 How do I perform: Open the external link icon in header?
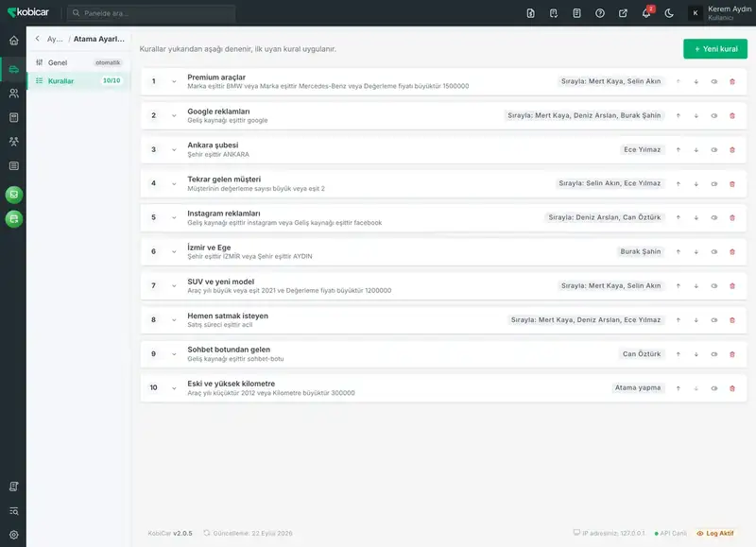pos(623,13)
